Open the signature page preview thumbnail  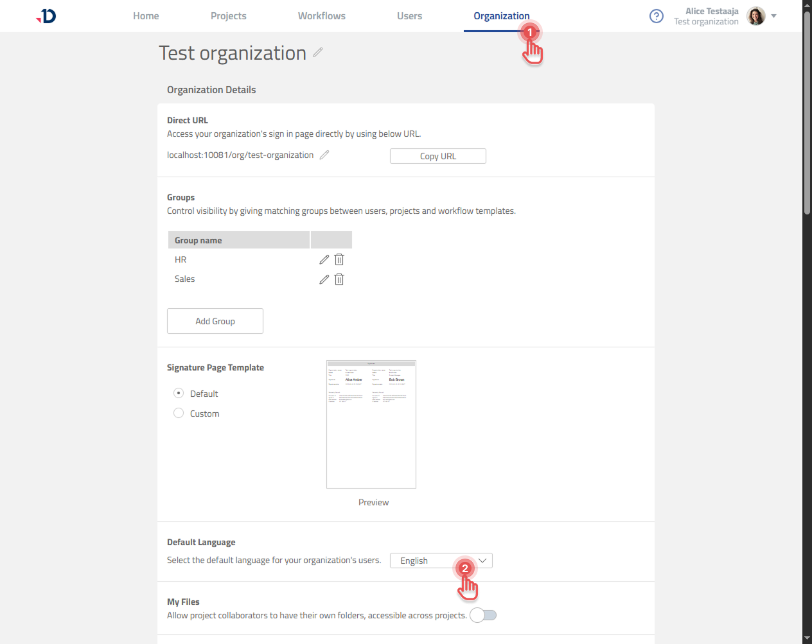coord(371,424)
